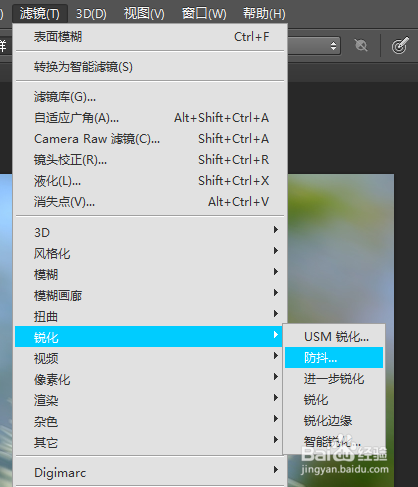
Task: Open 滤镜库(G) dialog
Action: [x=150, y=97]
